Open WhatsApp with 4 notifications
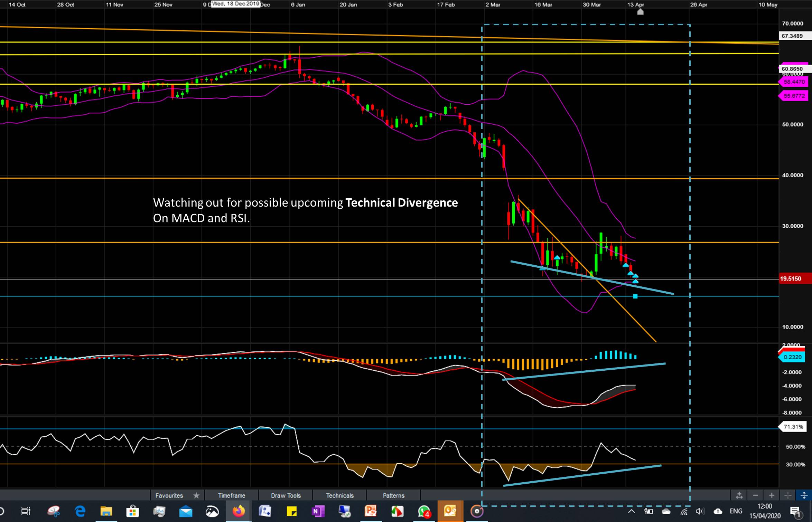Screen dimensions: 812x522 [424, 511]
